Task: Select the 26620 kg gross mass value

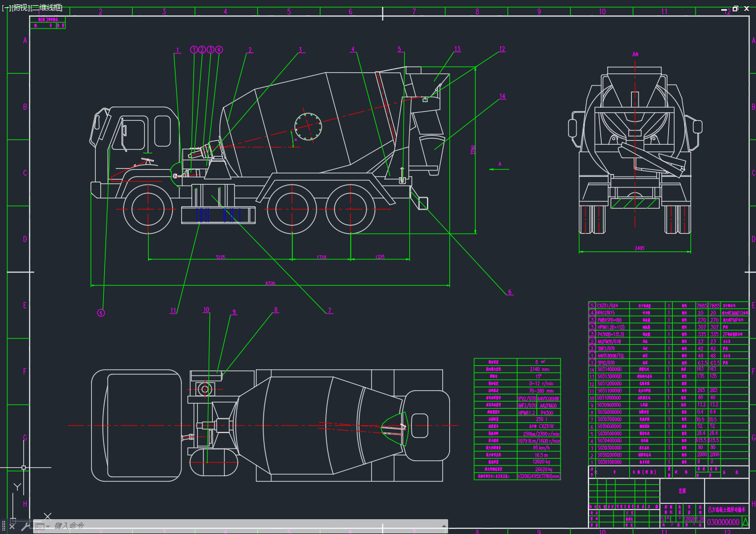Action: click(543, 469)
